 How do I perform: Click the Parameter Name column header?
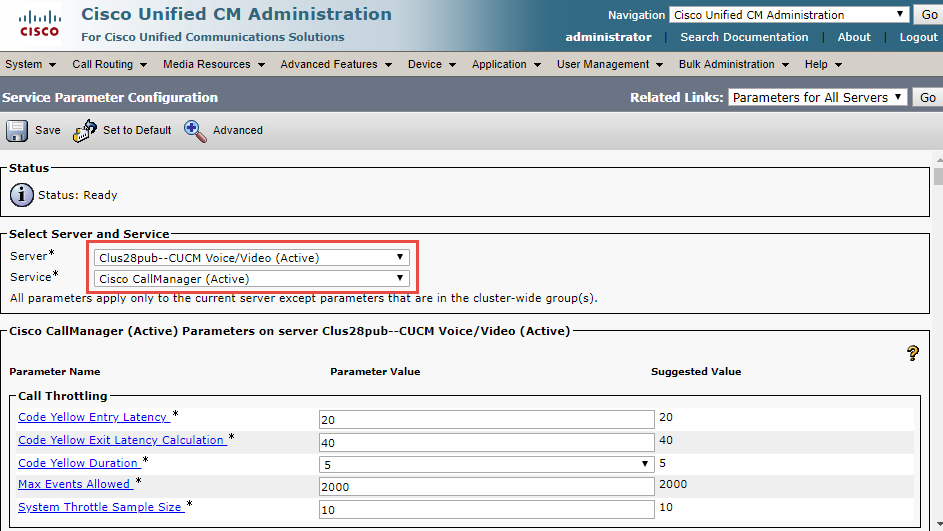55,372
